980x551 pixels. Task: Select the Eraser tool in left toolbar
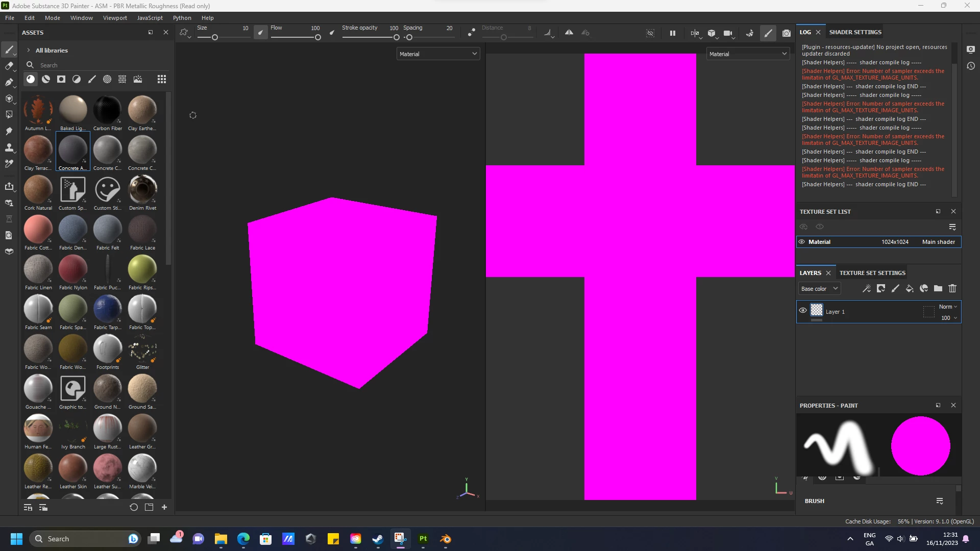[x=9, y=66]
